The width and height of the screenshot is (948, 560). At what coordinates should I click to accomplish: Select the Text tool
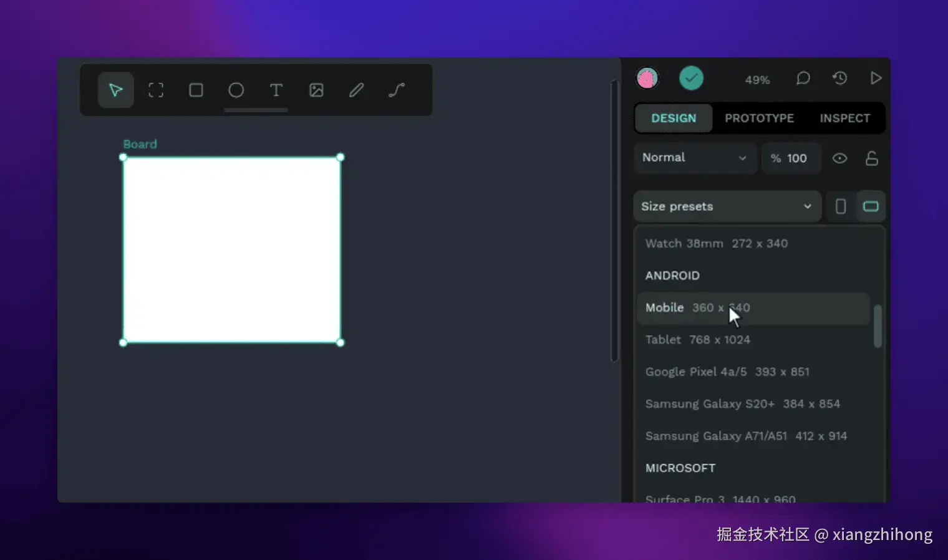pos(276,90)
